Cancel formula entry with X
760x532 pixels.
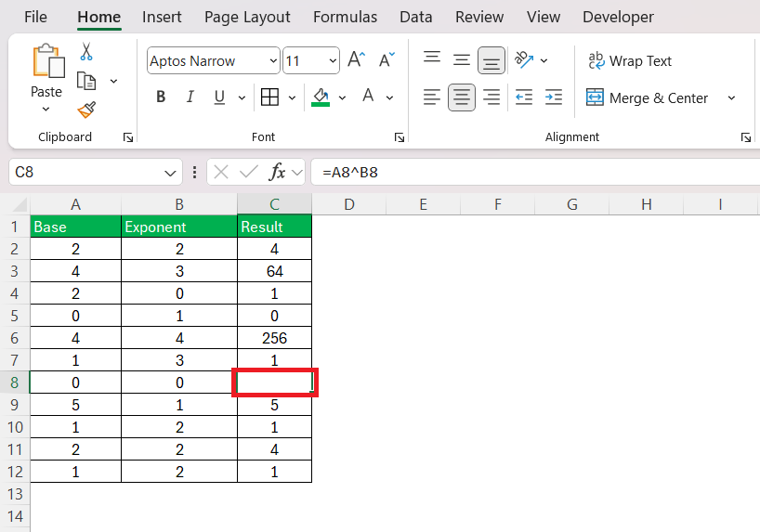(x=221, y=172)
